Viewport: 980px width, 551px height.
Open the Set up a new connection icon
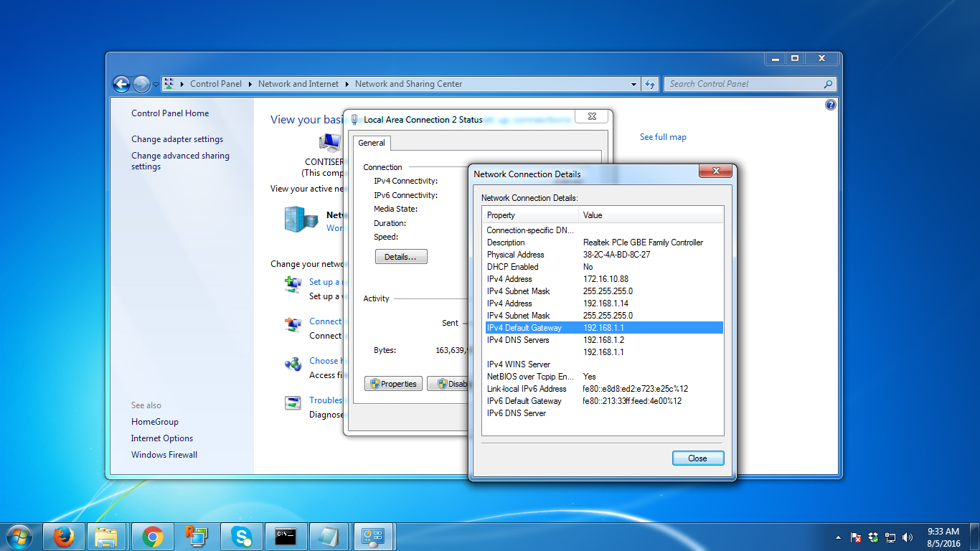tap(293, 285)
